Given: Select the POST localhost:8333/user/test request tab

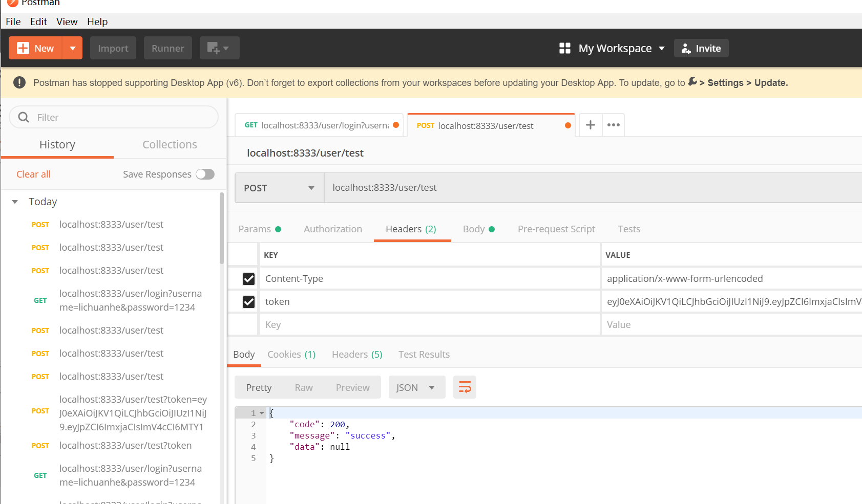Looking at the screenshot, I should tap(492, 125).
